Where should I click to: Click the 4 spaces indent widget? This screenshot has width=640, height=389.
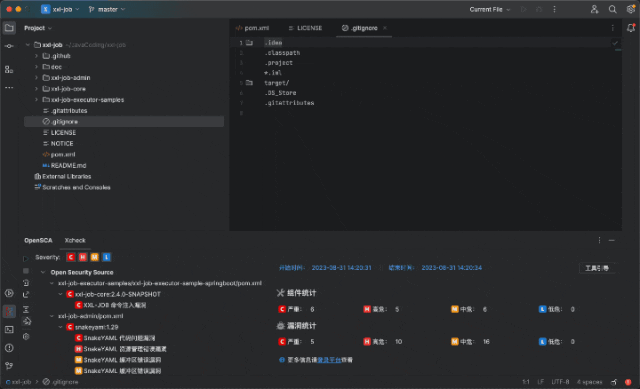click(x=589, y=382)
